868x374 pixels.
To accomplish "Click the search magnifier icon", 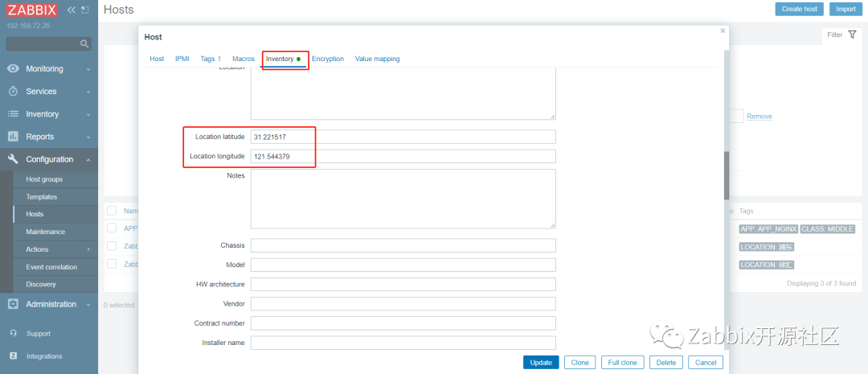I will pos(85,43).
